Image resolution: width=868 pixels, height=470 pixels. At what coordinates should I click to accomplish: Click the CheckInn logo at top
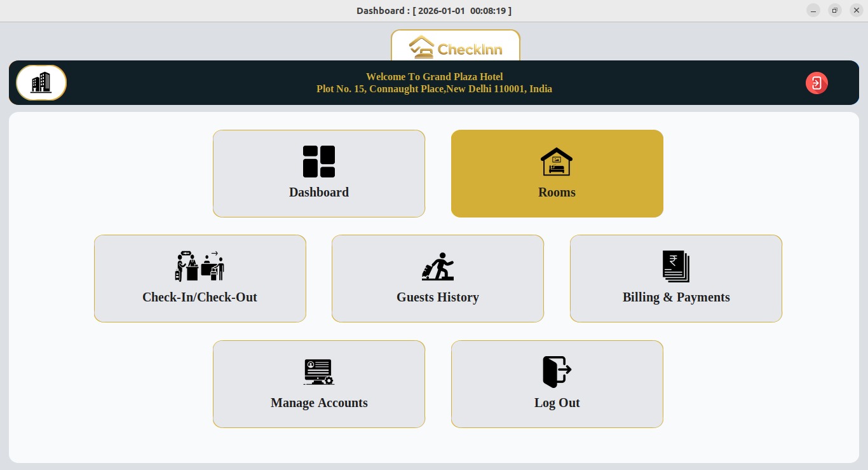pyautogui.click(x=456, y=48)
